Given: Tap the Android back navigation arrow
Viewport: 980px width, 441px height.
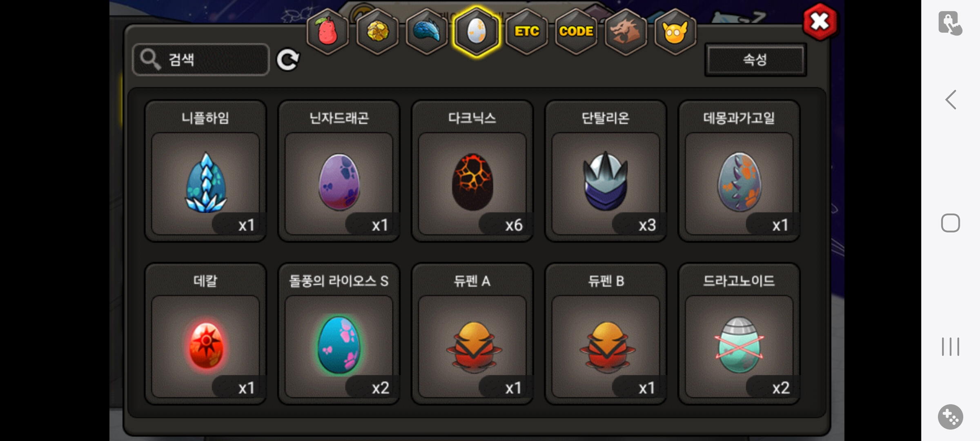Looking at the screenshot, I should click(951, 100).
